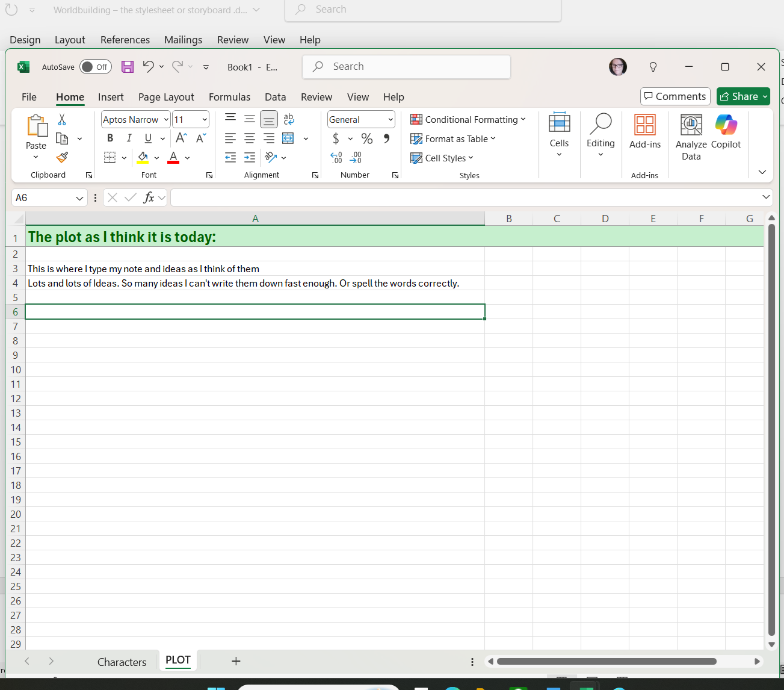784x690 pixels.
Task: Open the Formulas ribbon tab
Action: (x=229, y=97)
